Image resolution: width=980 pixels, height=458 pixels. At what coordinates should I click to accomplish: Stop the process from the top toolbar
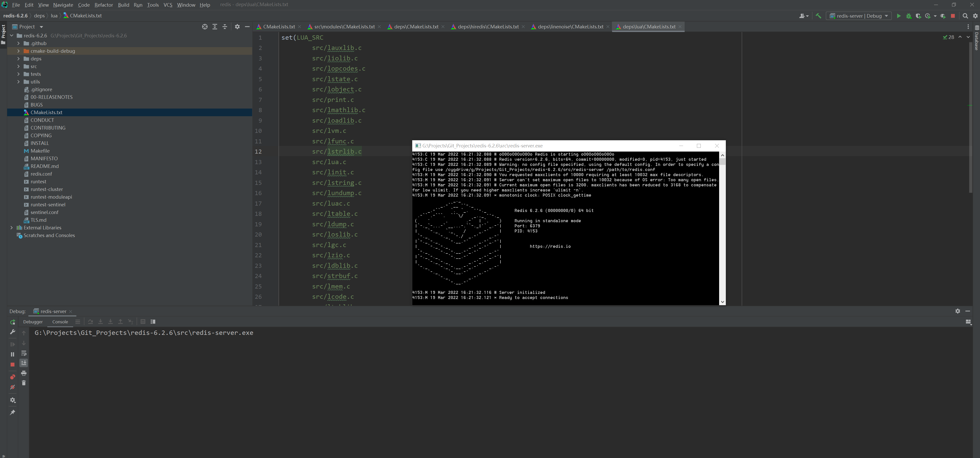tap(953, 16)
